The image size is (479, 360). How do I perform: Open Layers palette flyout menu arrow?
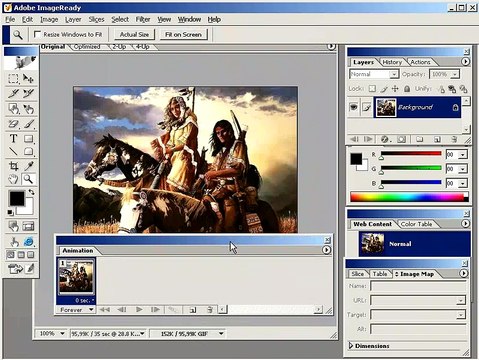465,62
